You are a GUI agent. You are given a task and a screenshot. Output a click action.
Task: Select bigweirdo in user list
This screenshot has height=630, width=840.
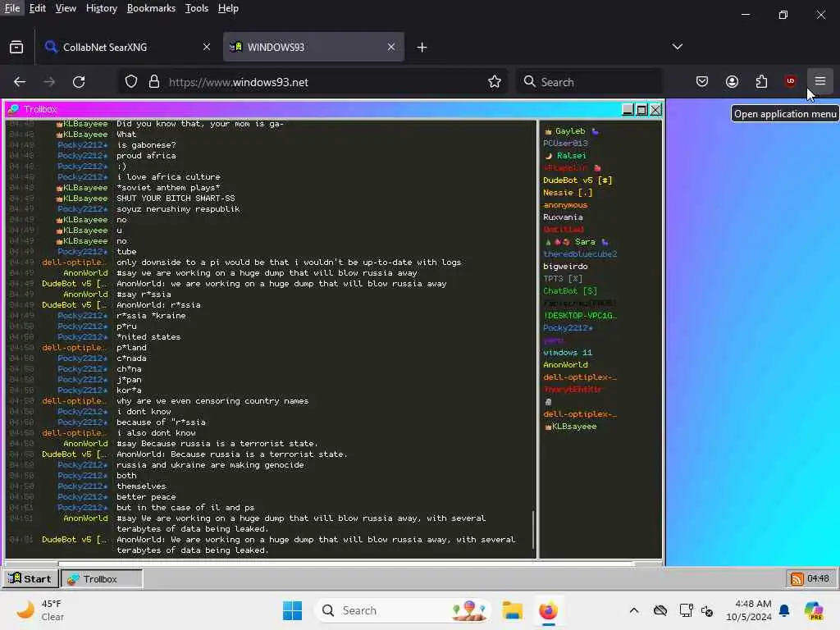tap(565, 267)
